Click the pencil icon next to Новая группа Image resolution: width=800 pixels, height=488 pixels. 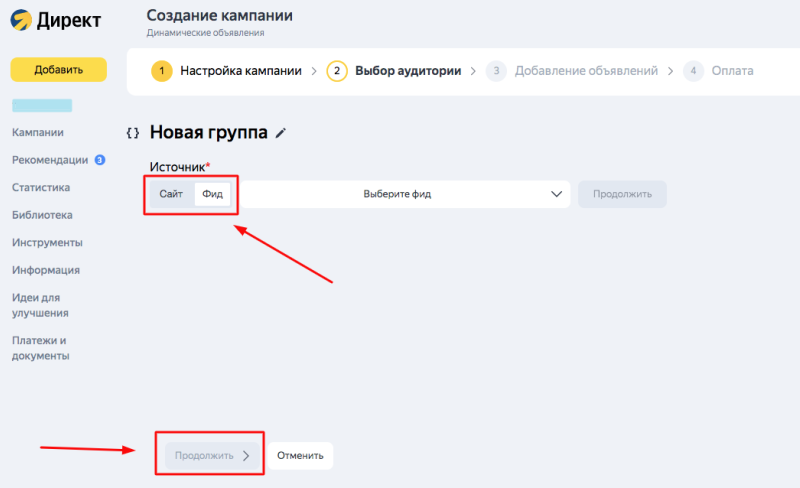(281, 133)
